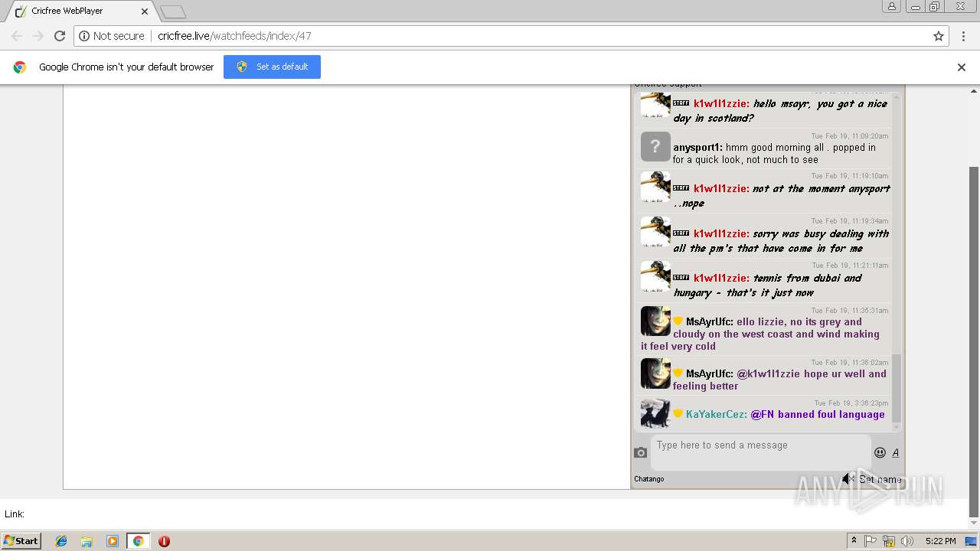Click k1w1l1zzie avatar on sorry was busy message
The width and height of the screenshot is (980, 551).
[x=655, y=231]
